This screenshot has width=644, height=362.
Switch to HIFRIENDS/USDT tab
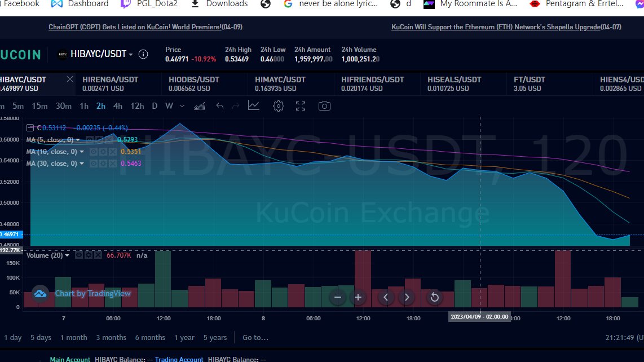[x=377, y=84]
